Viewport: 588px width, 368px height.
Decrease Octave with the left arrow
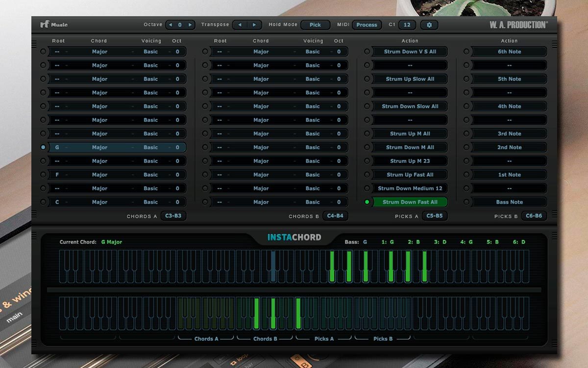(x=171, y=25)
